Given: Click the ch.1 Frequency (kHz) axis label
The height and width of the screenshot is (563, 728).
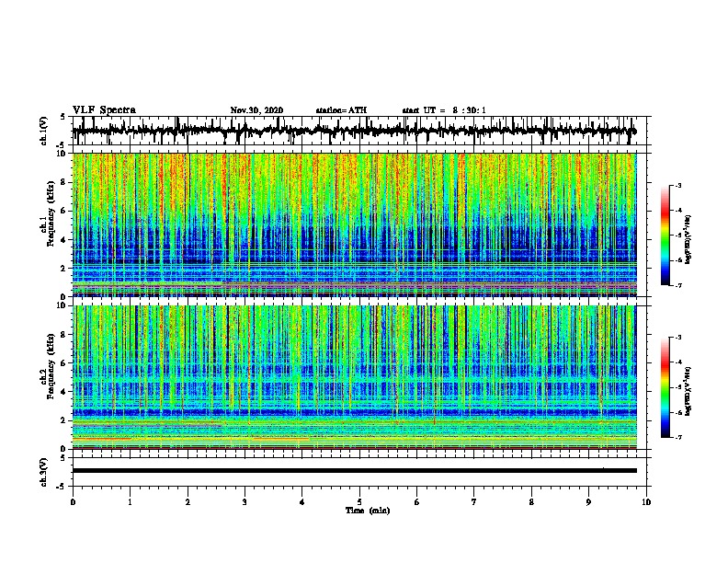Looking at the screenshot, I should point(48,213).
